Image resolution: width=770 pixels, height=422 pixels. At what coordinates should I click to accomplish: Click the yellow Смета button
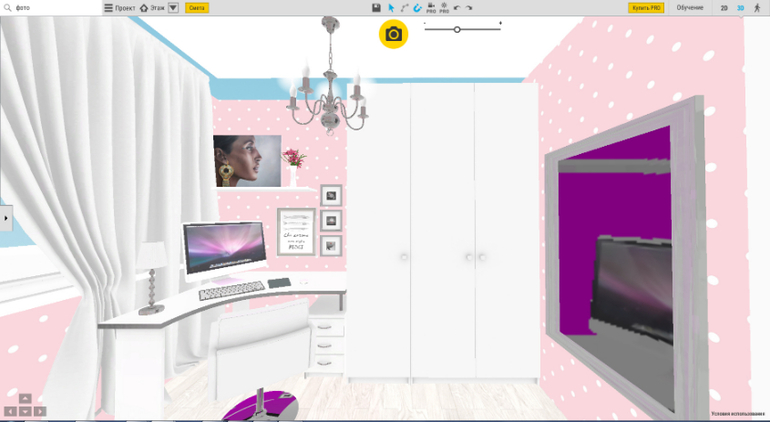(x=197, y=8)
